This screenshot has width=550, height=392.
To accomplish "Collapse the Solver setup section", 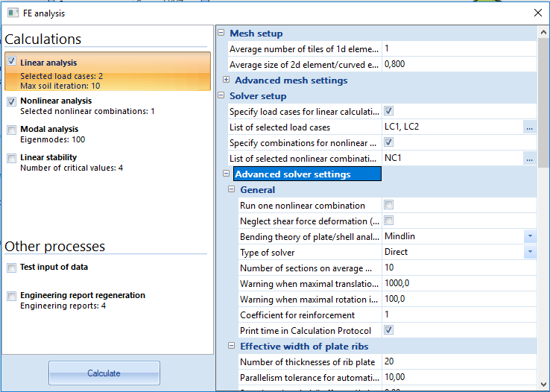I will 221,96.
